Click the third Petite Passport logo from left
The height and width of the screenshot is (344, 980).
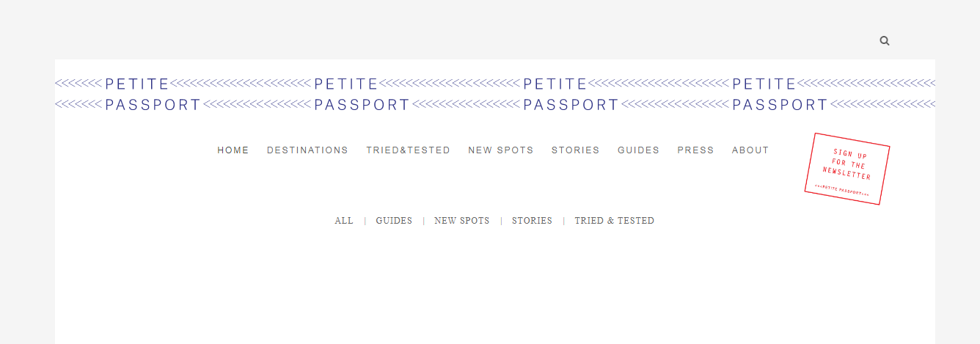click(x=571, y=95)
